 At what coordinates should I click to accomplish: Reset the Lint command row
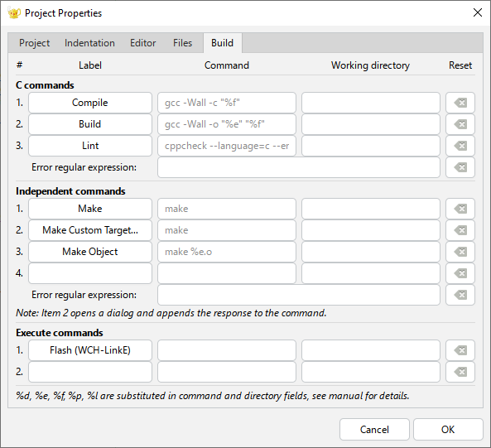click(x=460, y=146)
